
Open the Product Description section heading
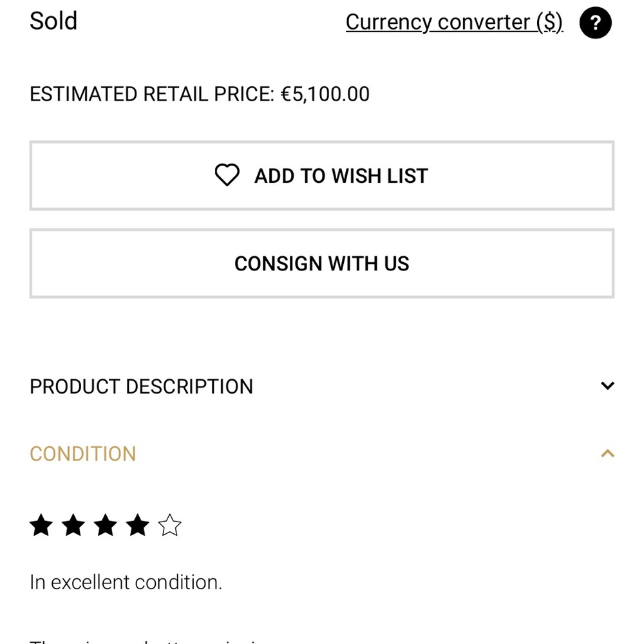141,386
